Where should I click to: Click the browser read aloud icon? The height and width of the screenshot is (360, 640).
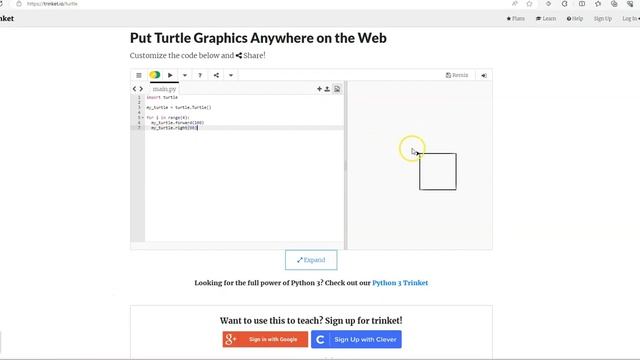514,4
